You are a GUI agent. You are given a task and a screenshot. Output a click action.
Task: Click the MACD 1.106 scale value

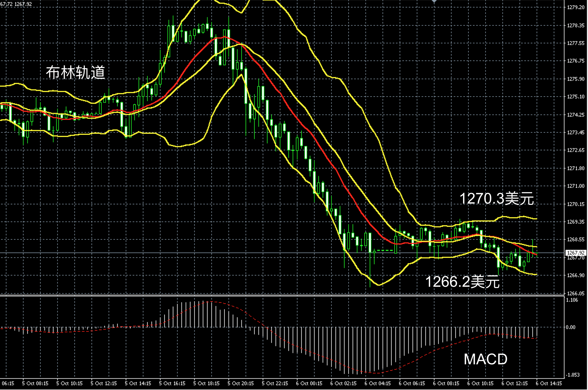pyautogui.click(x=572, y=300)
